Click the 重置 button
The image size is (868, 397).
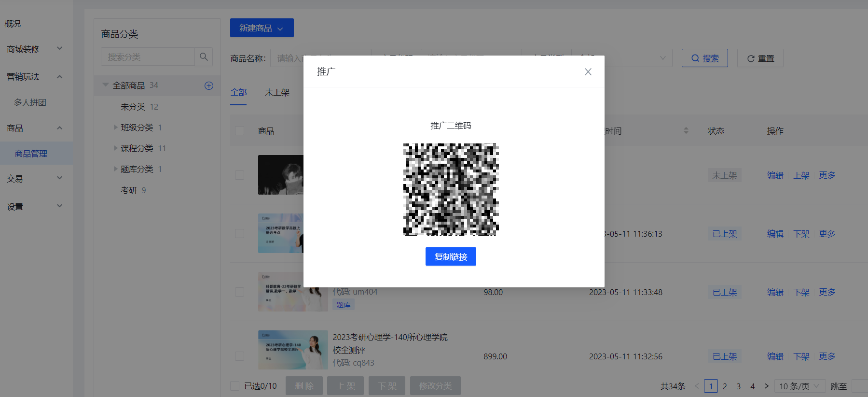(x=760, y=58)
